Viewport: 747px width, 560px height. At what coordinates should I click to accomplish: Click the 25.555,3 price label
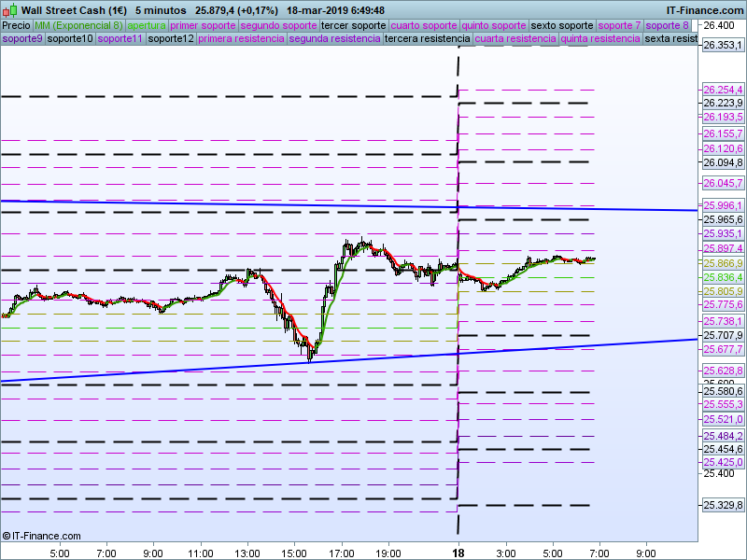pos(723,404)
